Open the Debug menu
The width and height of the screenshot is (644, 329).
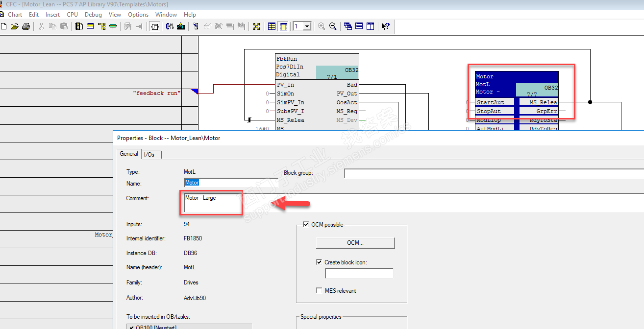[93, 15]
